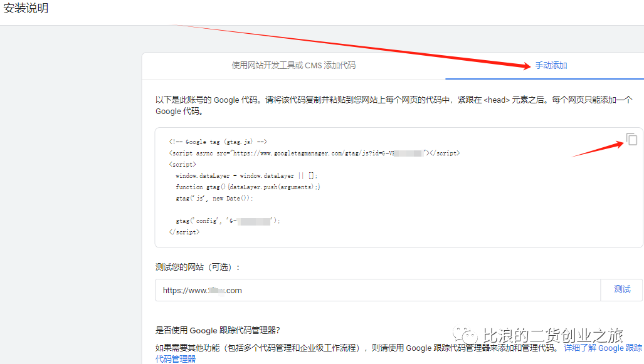Screen dimensions: 644x364
Task: Copy the Google tag code snippet
Action: 631,139
